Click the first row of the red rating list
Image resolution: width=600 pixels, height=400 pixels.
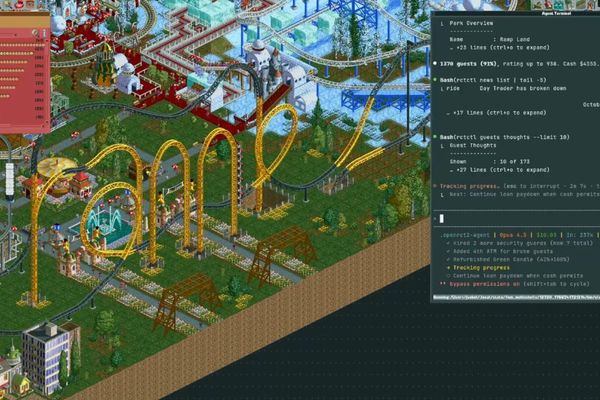coord(22,45)
